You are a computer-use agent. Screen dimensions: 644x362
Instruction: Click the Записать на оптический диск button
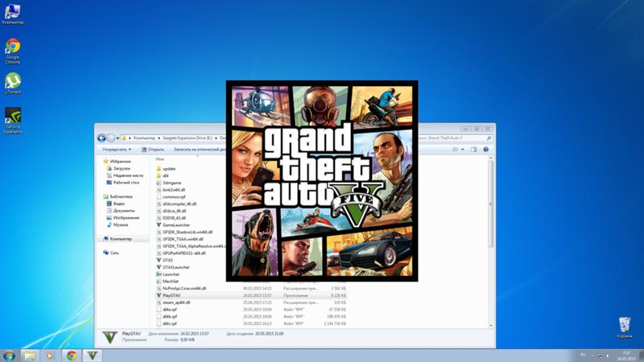coord(200,150)
